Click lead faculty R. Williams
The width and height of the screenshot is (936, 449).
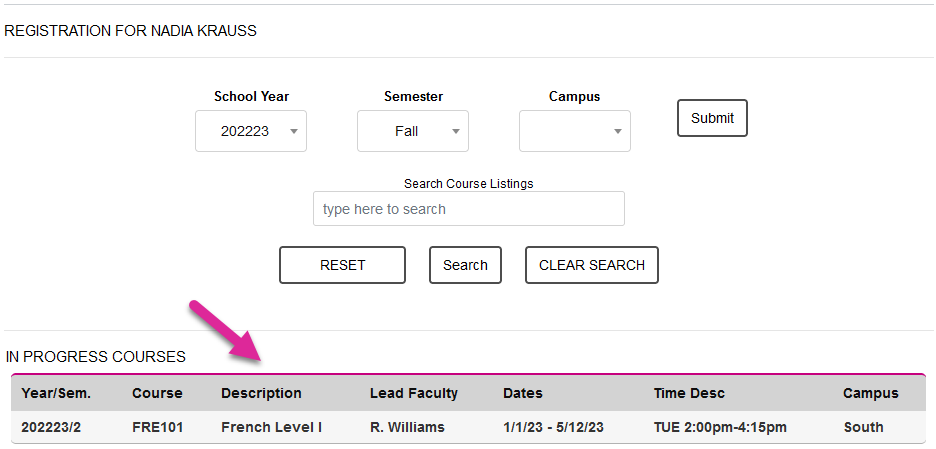tap(407, 427)
